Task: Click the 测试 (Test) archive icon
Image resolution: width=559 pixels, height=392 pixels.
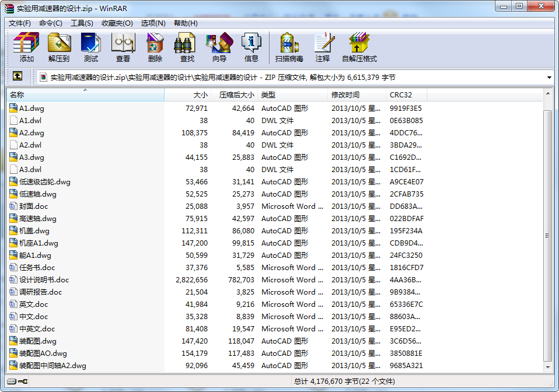Action: click(x=91, y=47)
